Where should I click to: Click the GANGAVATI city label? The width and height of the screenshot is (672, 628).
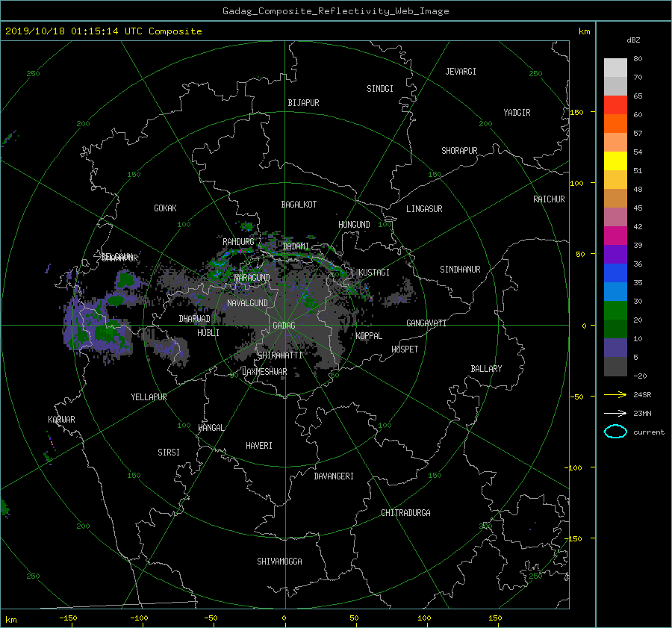426,323
